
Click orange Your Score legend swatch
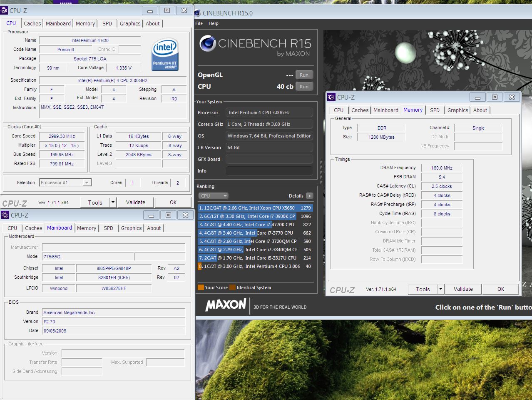(x=201, y=287)
